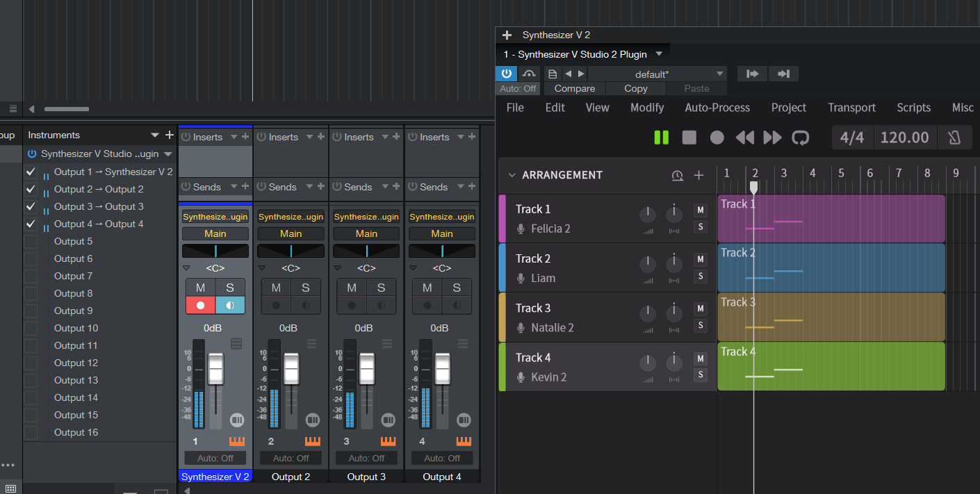Uncheck Output 2 → Output 2 checkbox
This screenshot has height=494, width=980.
coord(31,189)
